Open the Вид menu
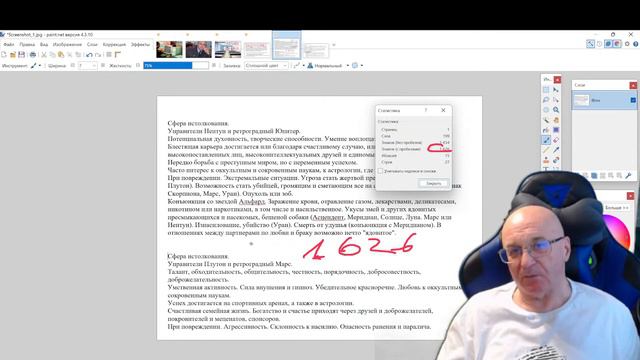This screenshot has width=640, height=360. [x=44, y=44]
